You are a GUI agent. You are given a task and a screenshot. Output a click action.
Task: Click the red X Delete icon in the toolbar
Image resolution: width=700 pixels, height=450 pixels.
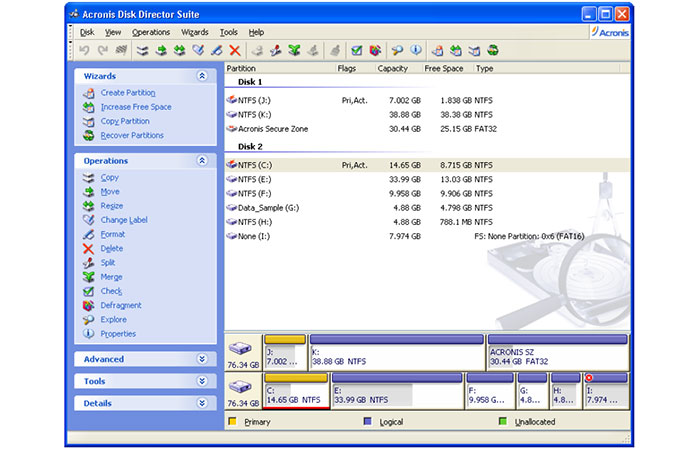click(235, 50)
